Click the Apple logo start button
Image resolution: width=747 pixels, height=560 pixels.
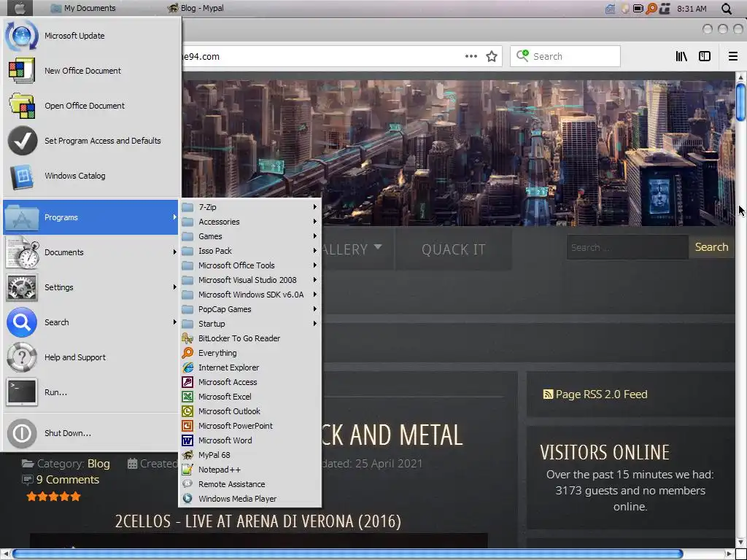point(20,8)
